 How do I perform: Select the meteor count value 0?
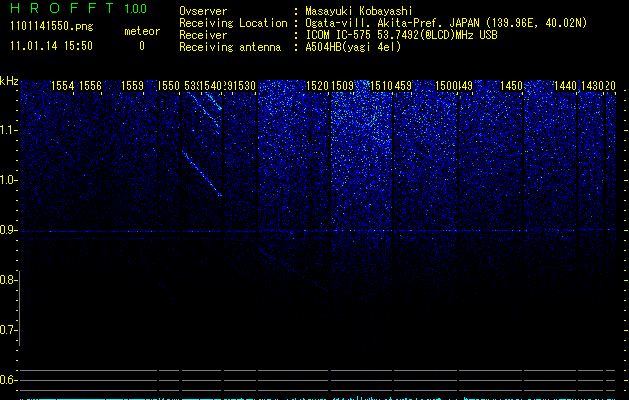(142, 46)
